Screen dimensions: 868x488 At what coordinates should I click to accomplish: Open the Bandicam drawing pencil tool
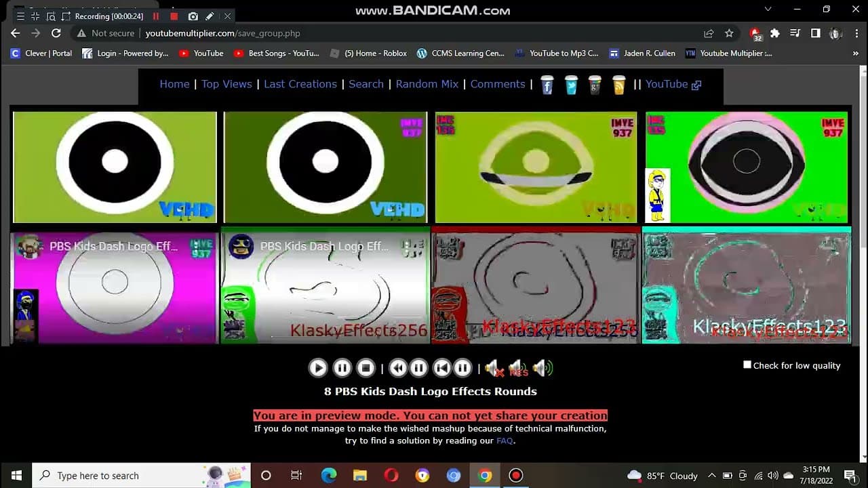[x=210, y=16]
